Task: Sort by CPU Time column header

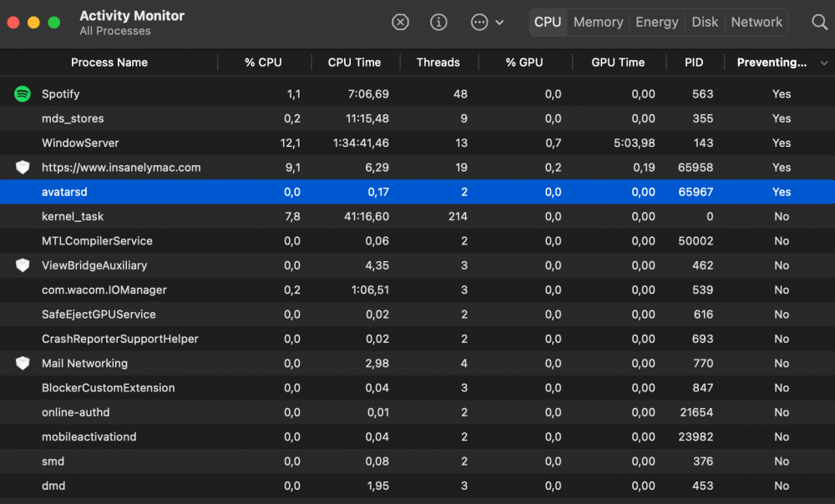Action: [x=355, y=63]
